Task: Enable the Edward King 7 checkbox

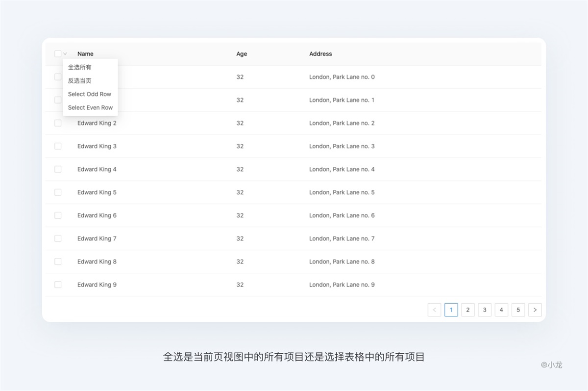Action: pyautogui.click(x=58, y=238)
